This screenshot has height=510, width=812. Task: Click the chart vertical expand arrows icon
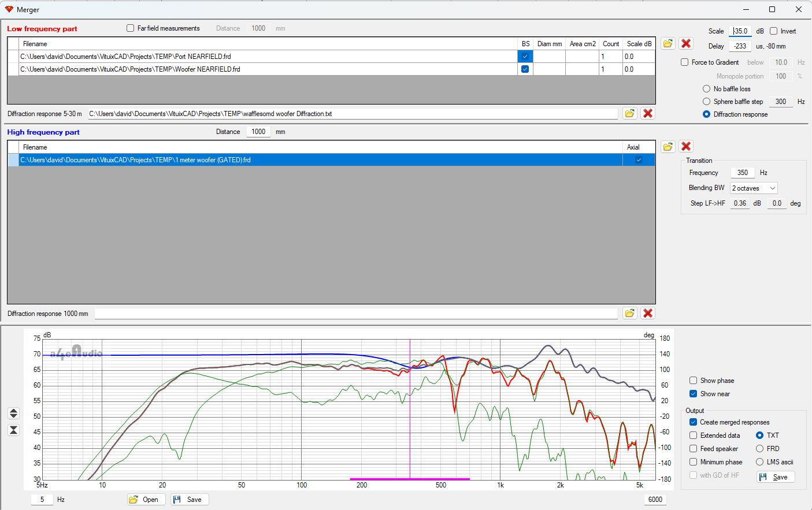tap(14, 414)
